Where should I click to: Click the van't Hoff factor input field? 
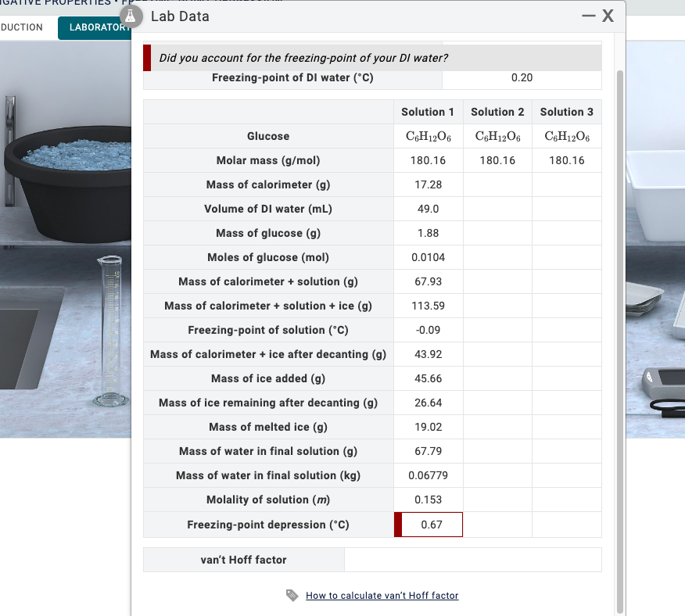pos(472,560)
